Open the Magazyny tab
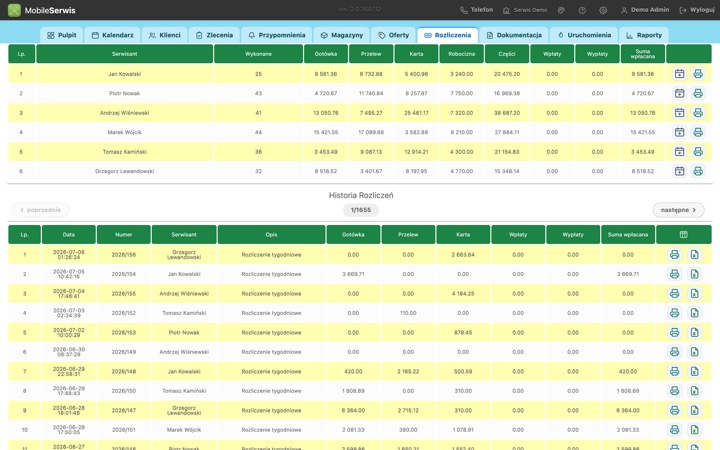The height and width of the screenshot is (450, 720). [342, 35]
